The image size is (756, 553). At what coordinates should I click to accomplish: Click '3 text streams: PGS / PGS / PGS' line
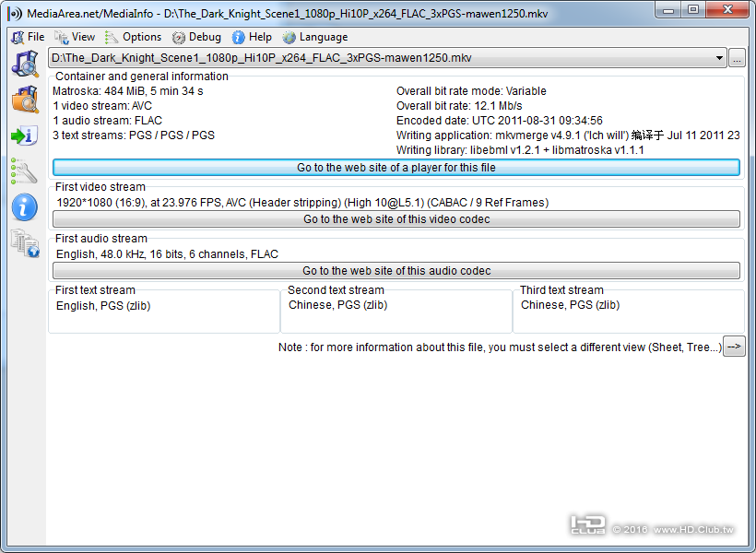pyautogui.click(x=134, y=135)
